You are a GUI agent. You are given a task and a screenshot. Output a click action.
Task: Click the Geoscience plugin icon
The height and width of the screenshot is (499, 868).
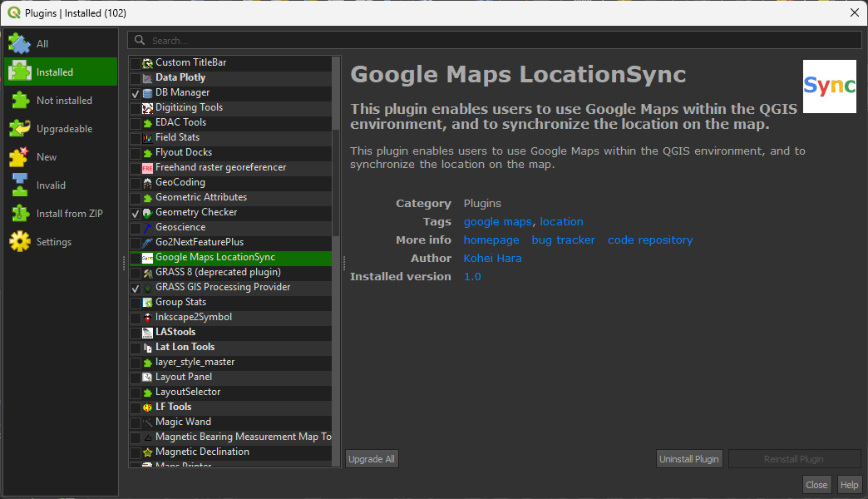point(147,228)
